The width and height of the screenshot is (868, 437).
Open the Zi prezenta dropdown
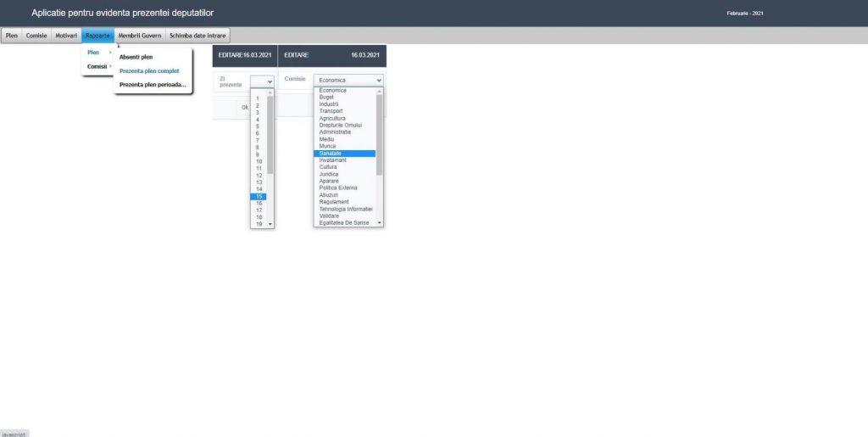pos(263,81)
